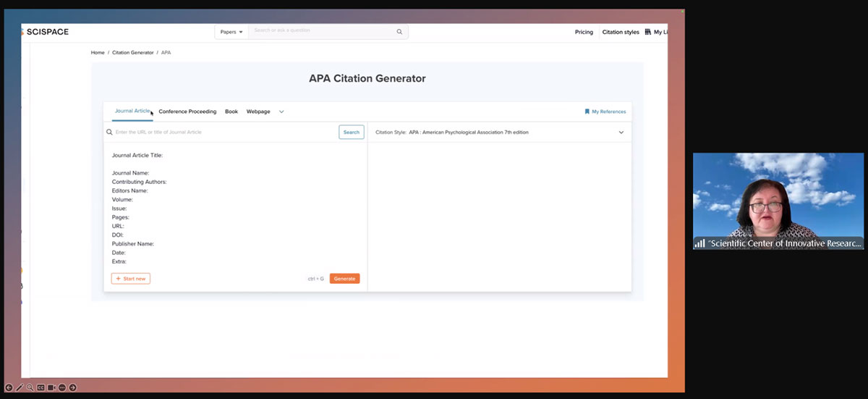Click the APA breadcrumb text
This screenshot has height=399, width=868.
point(166,53)
